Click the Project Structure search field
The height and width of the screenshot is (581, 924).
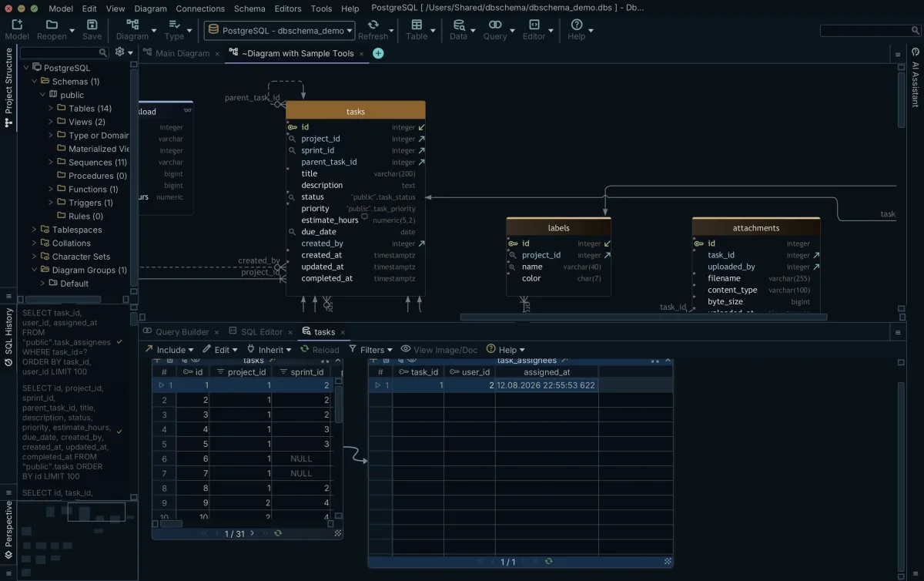pos(65,52)
